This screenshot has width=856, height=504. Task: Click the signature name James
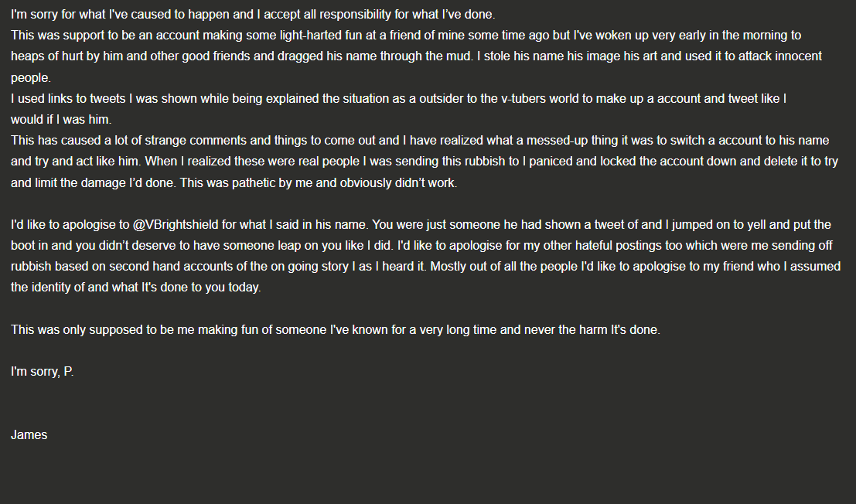pos(29,434)
